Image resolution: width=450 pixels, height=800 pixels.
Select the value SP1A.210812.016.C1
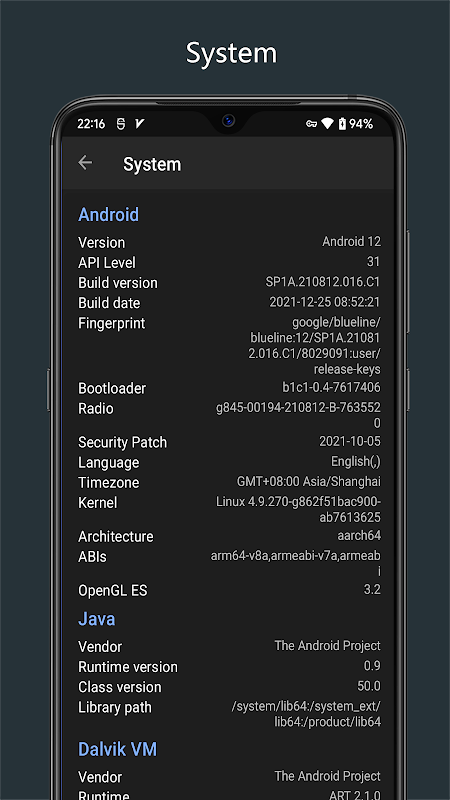(x=323, y=282)
